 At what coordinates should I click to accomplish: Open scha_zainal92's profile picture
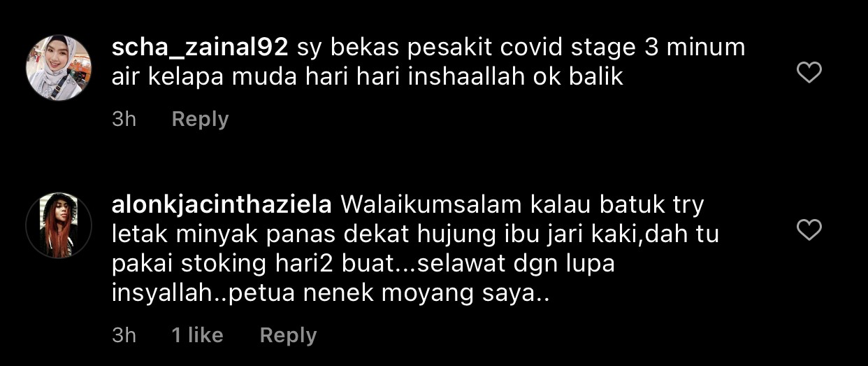click(59, 68)
